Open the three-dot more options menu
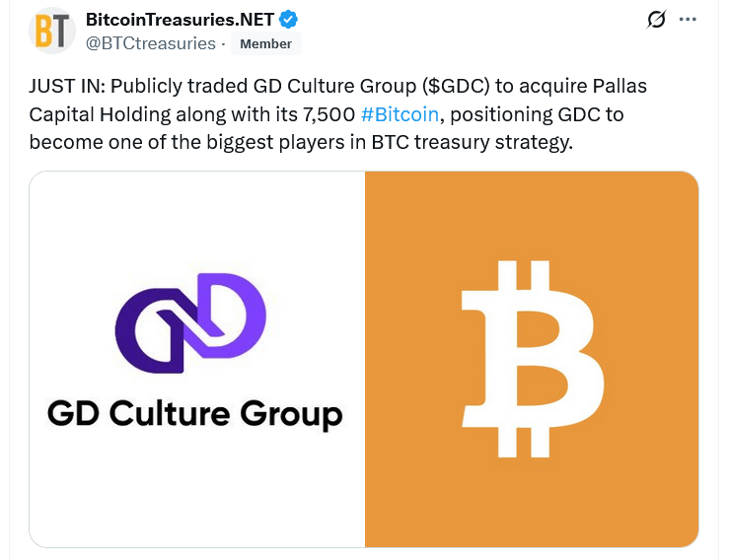Image resolution: width=729 pixels, height=560 pixels. point(689,20)
